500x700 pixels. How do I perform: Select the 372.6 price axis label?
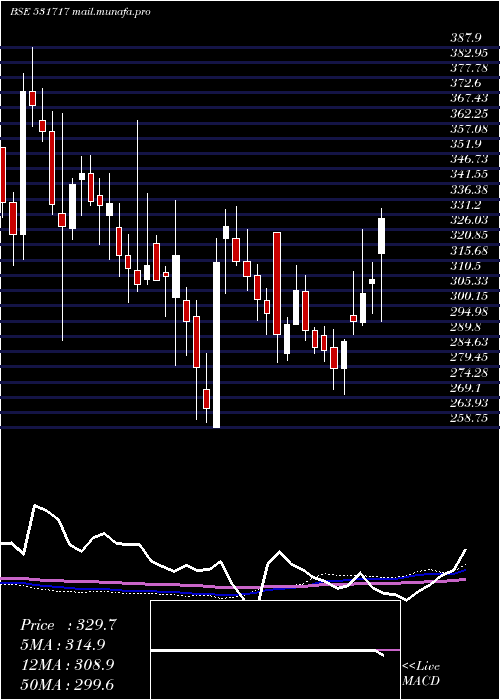(x=466, y=83)
